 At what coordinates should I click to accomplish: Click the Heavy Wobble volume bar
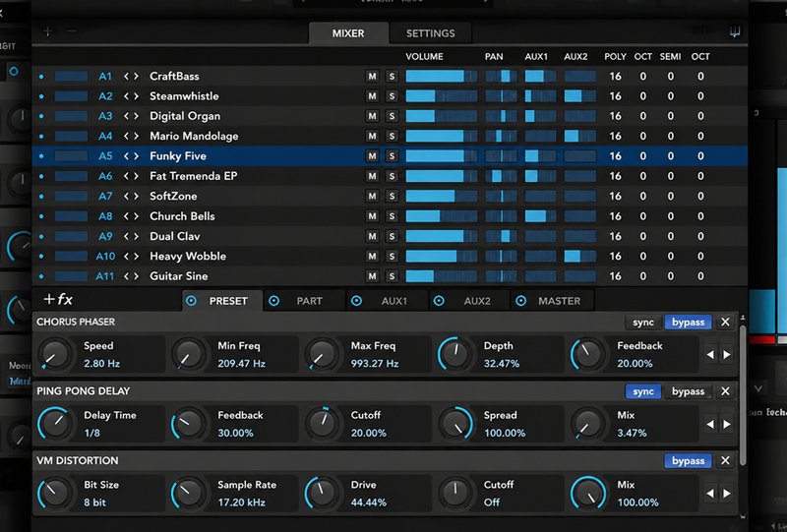click(x=441, y=257)
